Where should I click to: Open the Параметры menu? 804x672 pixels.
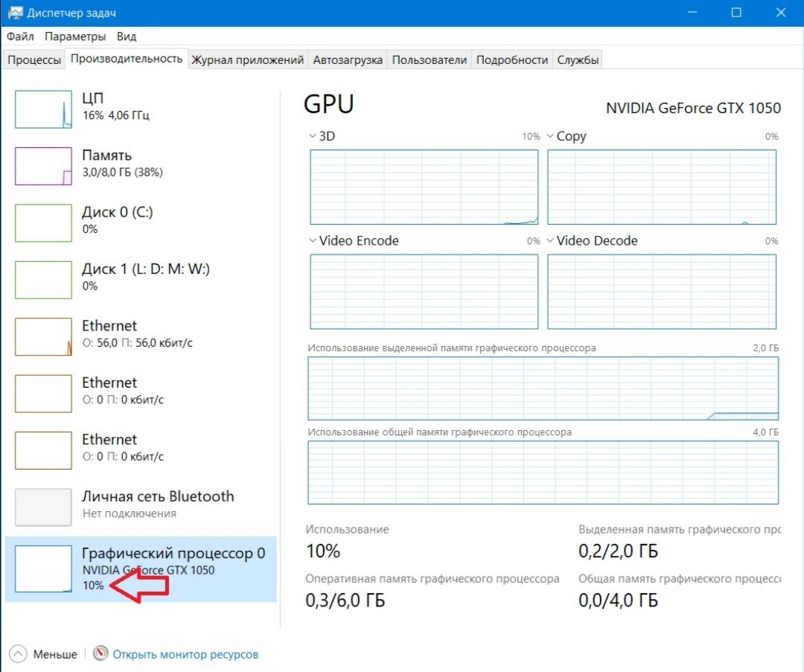tap(74, 36)
